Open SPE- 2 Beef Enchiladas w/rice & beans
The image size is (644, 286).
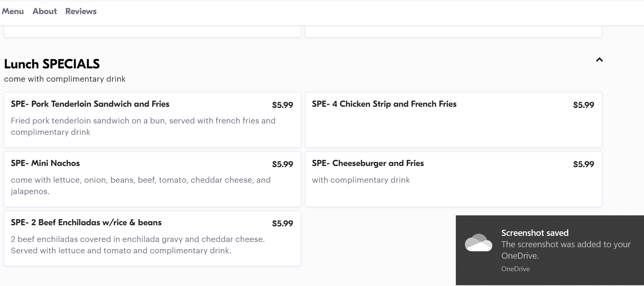[x=86, y=223]
